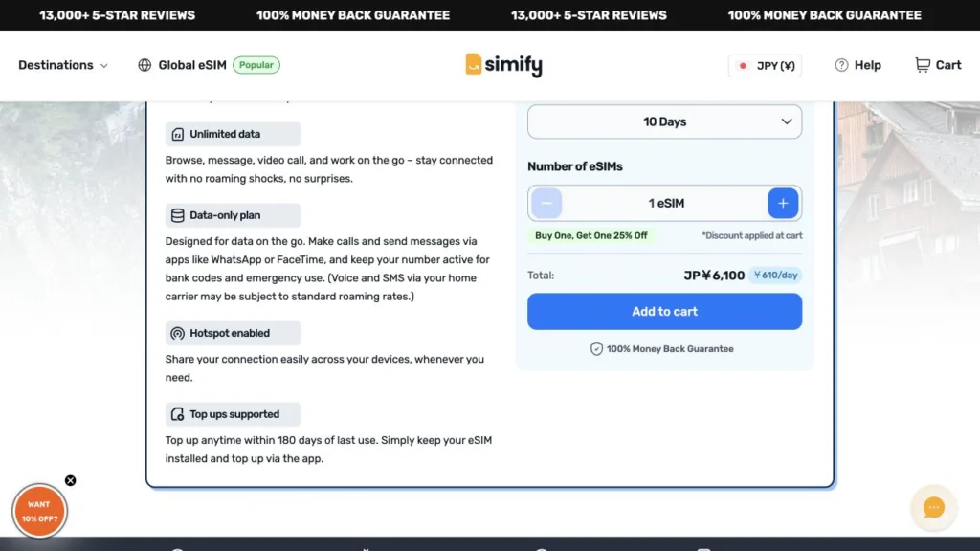Click the Number of eSIMs label
The image size is (980, 551).
(x=575, y=166)
